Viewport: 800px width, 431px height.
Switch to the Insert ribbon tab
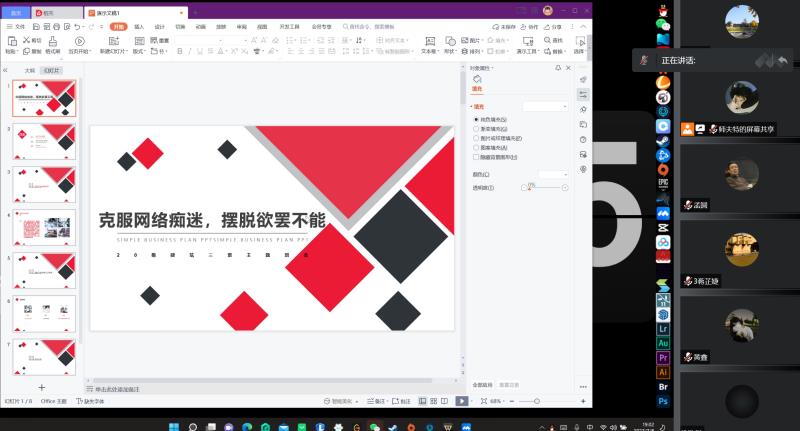click(x=139, y=27)
